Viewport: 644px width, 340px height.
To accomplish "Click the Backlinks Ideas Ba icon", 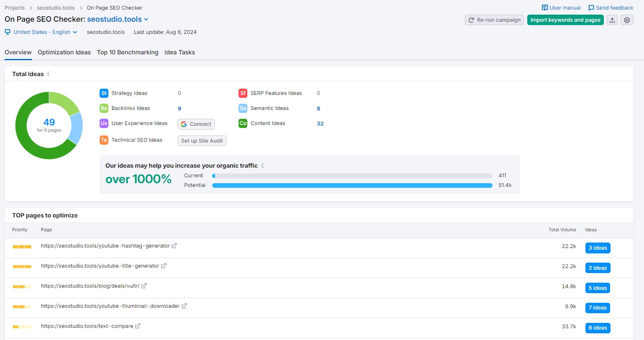I will point(104,108).
